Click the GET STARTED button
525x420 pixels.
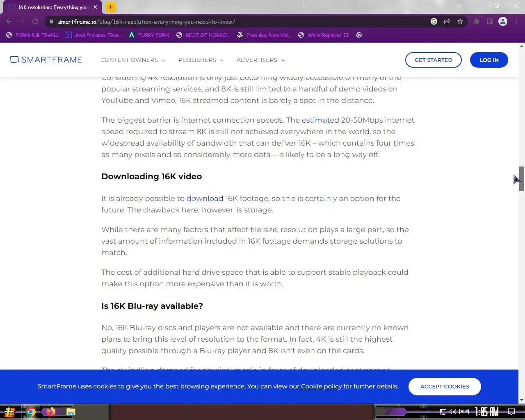(x=434, y=60)
